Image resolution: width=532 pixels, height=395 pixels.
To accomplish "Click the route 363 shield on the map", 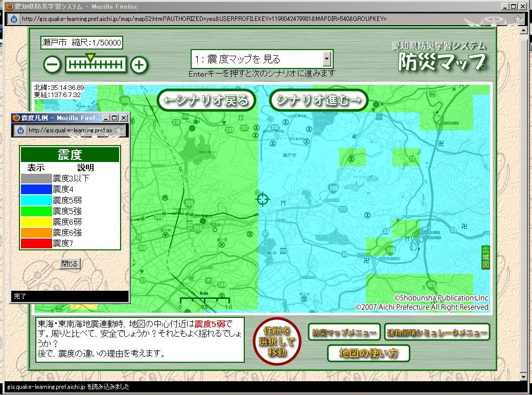I will point(198,228).
